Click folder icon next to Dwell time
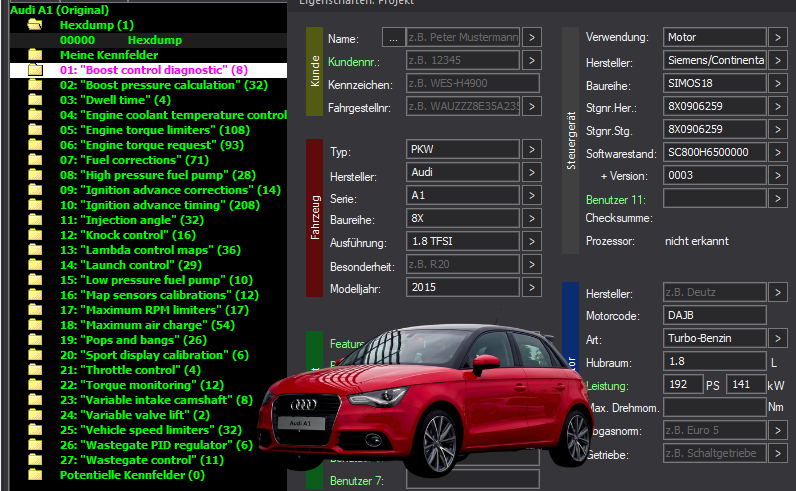The width and height of the screenshot is (796, 491). [35, 100]
